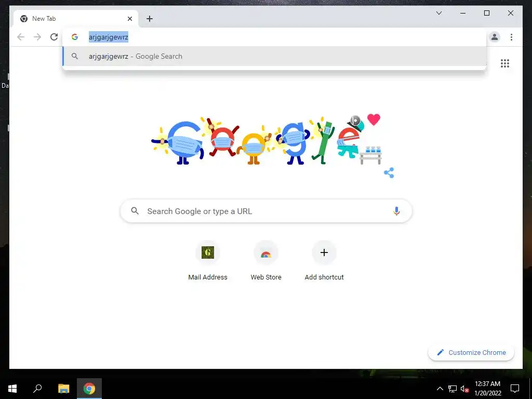This screenshot has height=399, width=532.
Task: Click the address bar text arjgarjgewrz
Action: coord(109,37)
